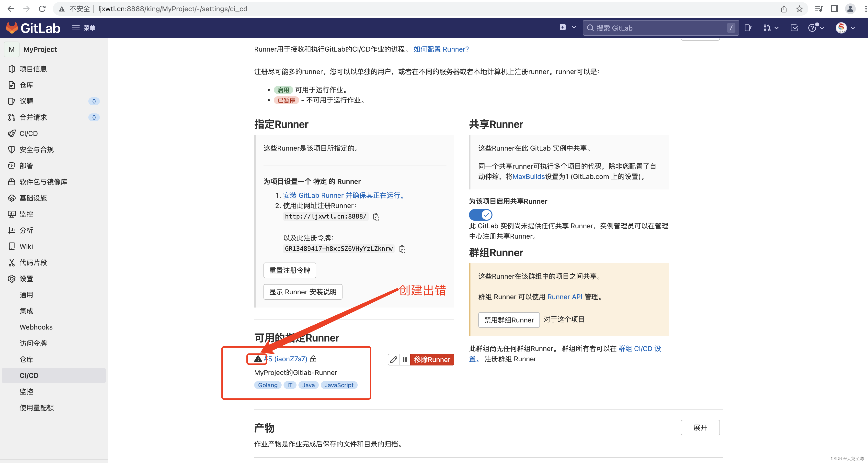Viewport: 868px width, 463px height.
Task: Click the red 移除Runner button
Action: 432,360
